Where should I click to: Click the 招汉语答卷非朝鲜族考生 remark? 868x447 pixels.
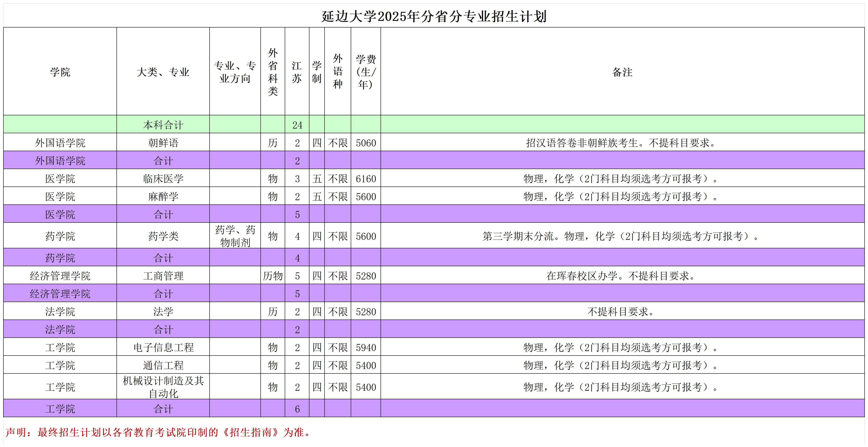pyautogui.click(x=622, y=142)
